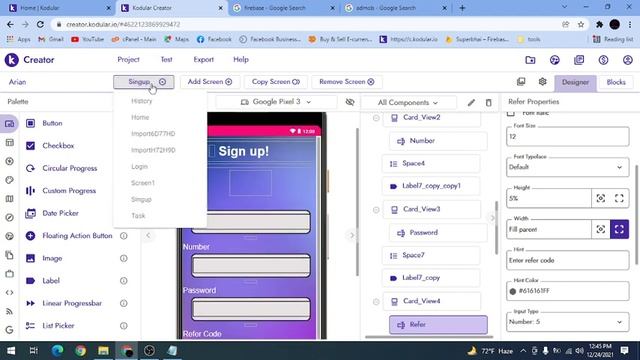The width and height of the screenshot is (640, 360).
Task: Click the project settings gear icon
Action: click(x=542, y=82)
